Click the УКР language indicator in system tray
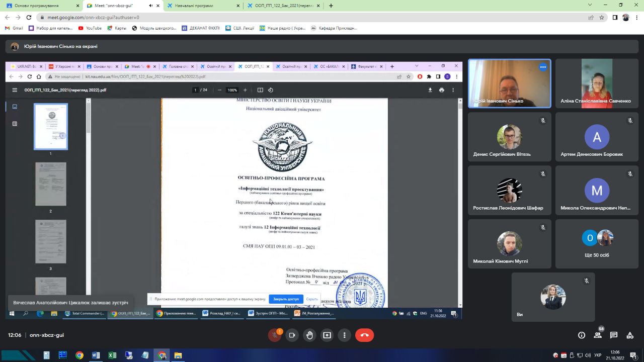Image resolution: width=644 pixels, height=362 pixels. coord(598,355)
